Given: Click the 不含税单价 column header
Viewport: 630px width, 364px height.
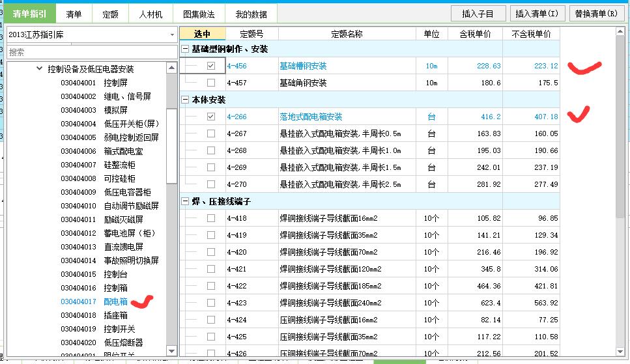Looking at the screenshot, I should tap(531, 34).
